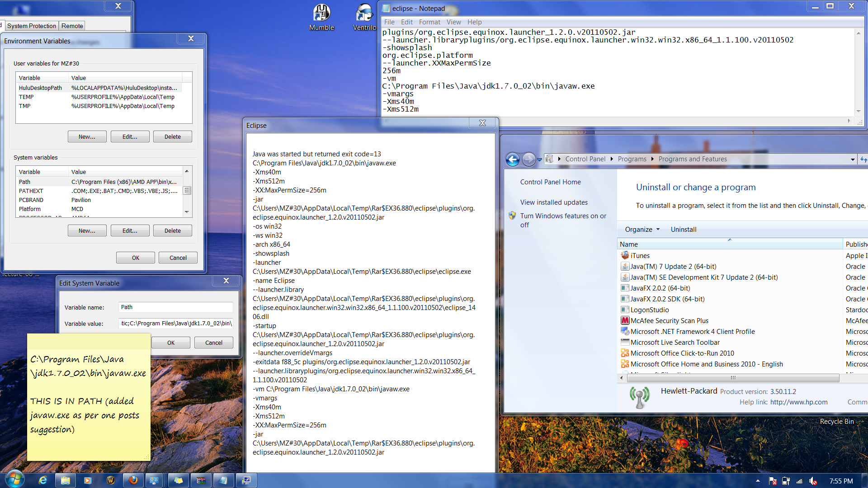Image resolution: width=868 pixels, height=488 pixels.
Task: Click the wireless network signal tray icon
Action: [799, 481]
